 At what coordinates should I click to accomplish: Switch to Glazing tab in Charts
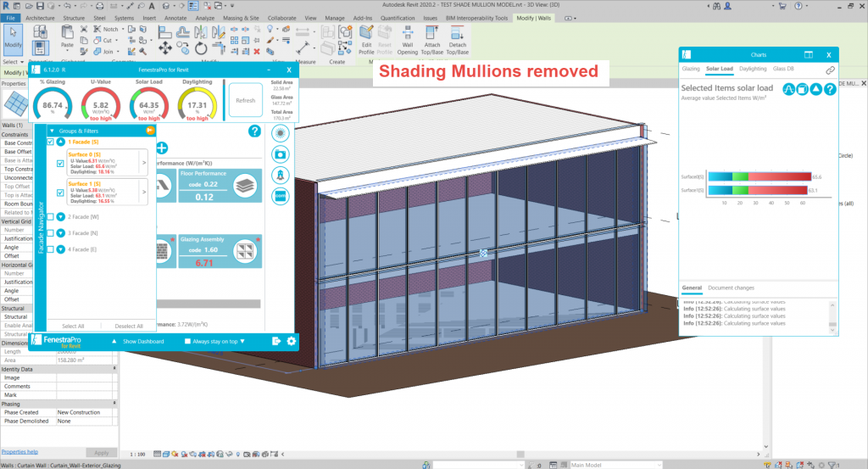[691, 69]
